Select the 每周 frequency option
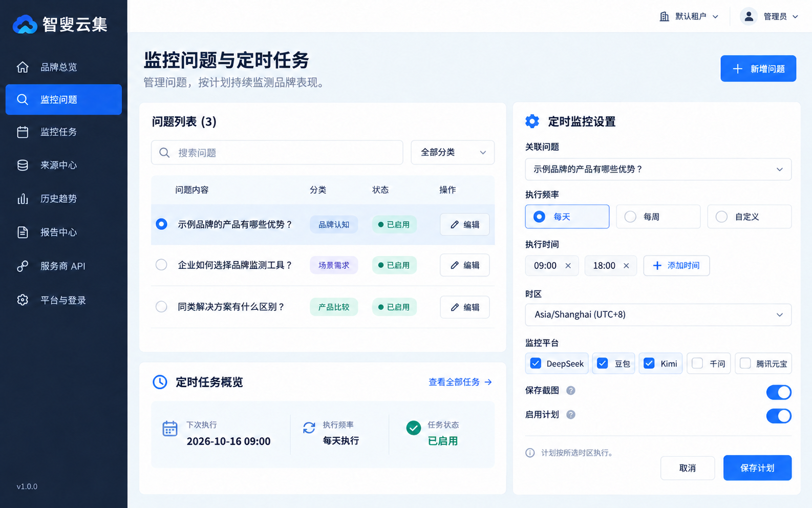Viewport: 812px width, 508px height. coord(658,217)
